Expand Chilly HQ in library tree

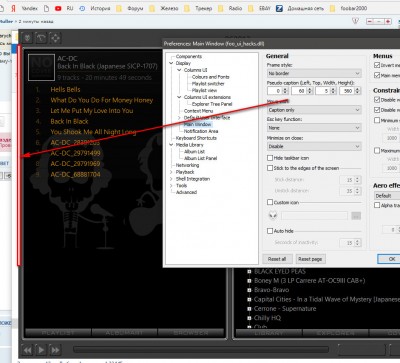[x=249, y=318]
